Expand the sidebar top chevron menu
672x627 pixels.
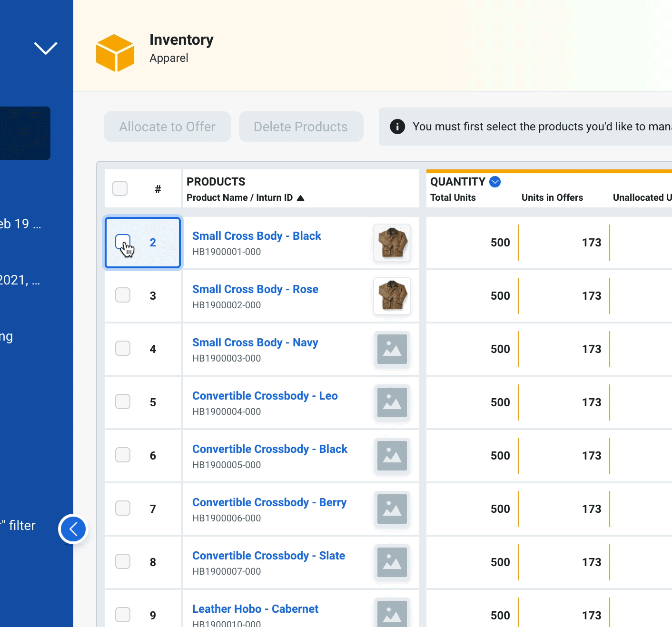click(46, 48)
